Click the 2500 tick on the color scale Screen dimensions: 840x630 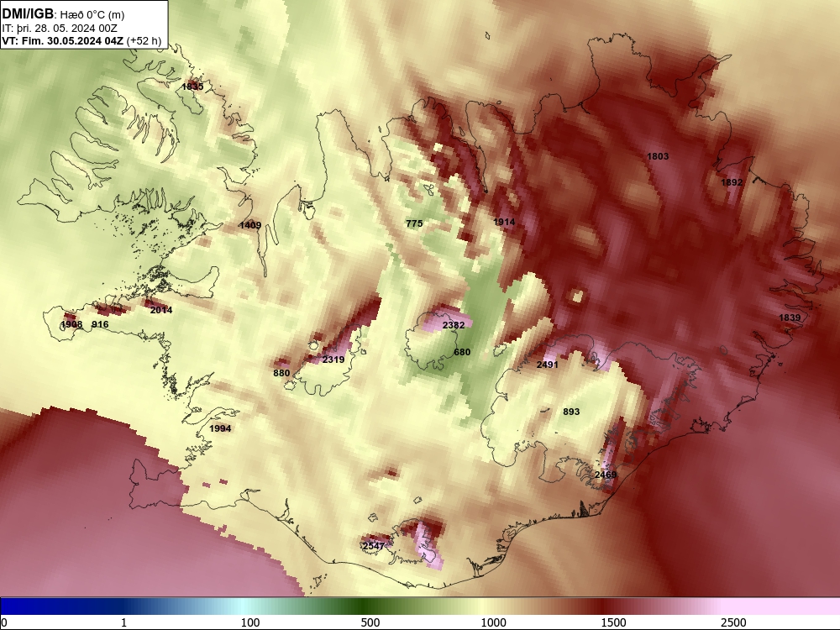(733, 622)
